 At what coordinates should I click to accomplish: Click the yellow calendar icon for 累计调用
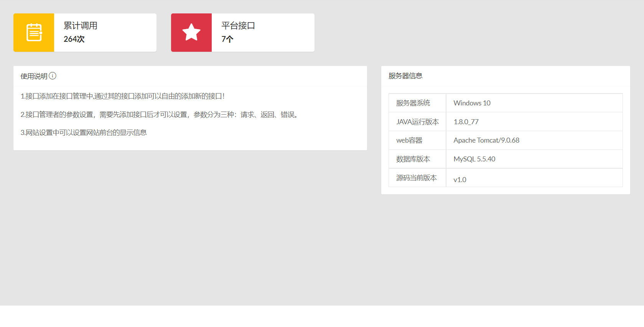point(34,32)
